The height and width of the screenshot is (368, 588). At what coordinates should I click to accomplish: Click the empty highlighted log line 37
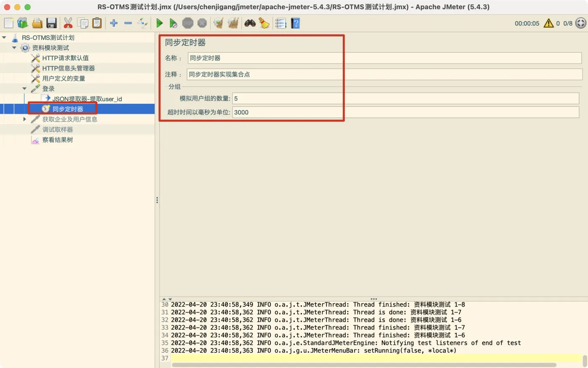point(376,358)
